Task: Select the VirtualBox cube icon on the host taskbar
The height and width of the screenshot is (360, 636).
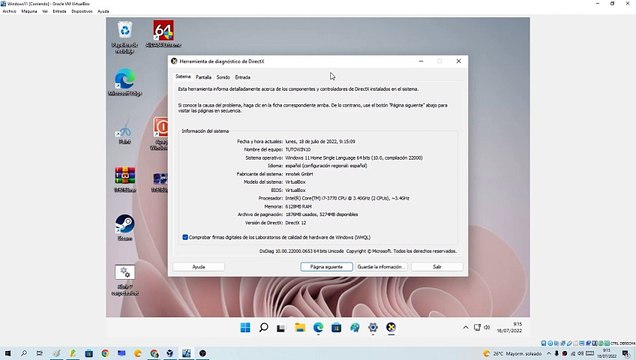Action: pos(170,354)
